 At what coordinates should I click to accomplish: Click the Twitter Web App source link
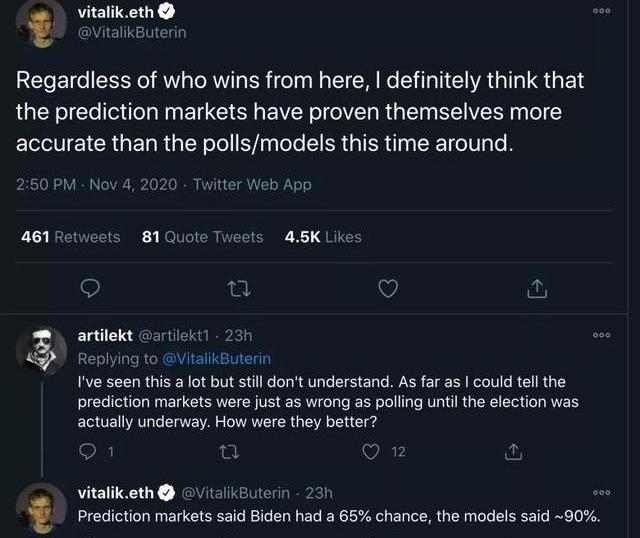(252, 184)
